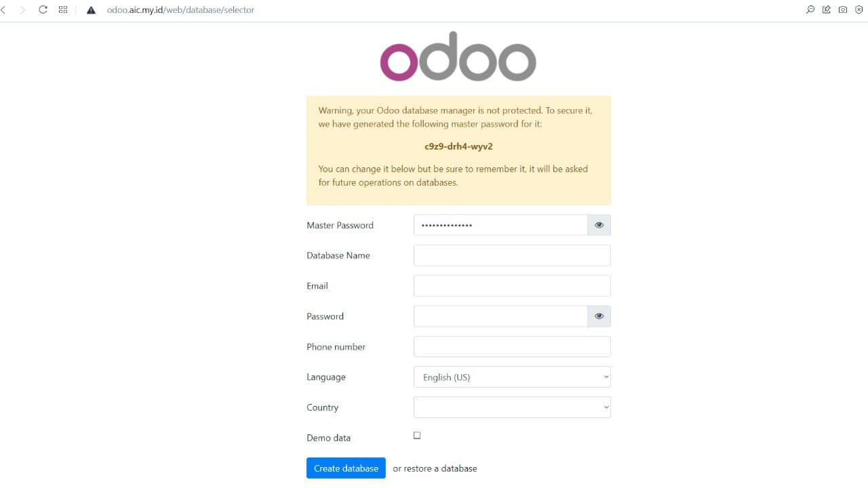This screenshot has width=868, height=488.
Task: Click into the Email input field
Action: (x=512, y=286)
